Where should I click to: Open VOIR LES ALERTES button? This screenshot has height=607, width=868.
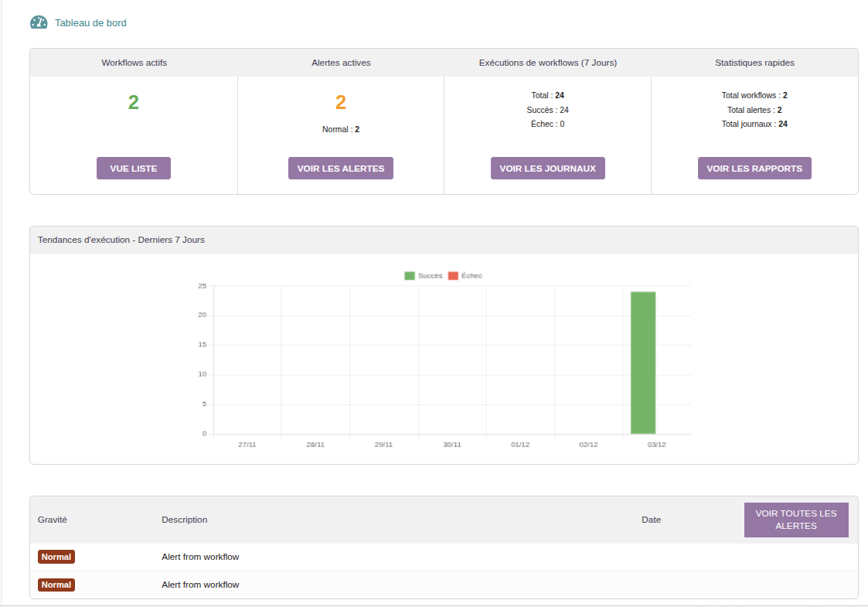341,169
